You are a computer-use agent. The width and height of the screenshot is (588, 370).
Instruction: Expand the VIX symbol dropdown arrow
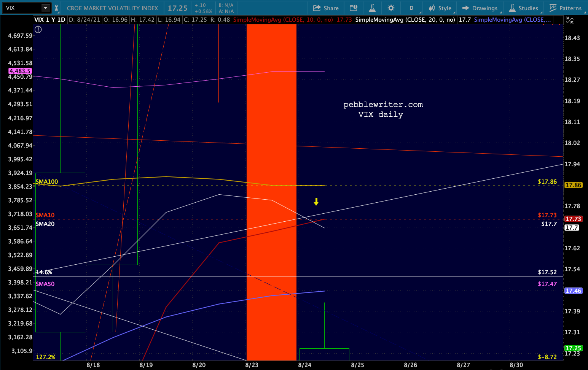tap(45, 8)
